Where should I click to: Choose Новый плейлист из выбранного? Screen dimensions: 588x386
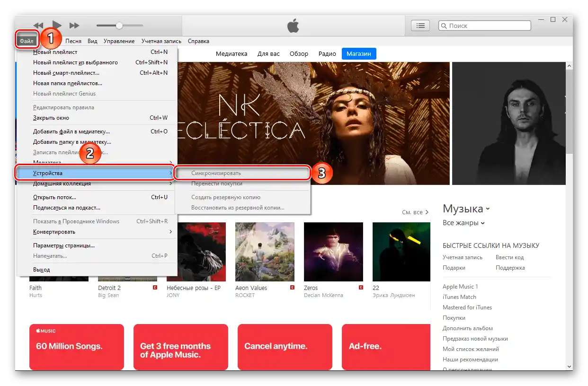pos(97,62)
